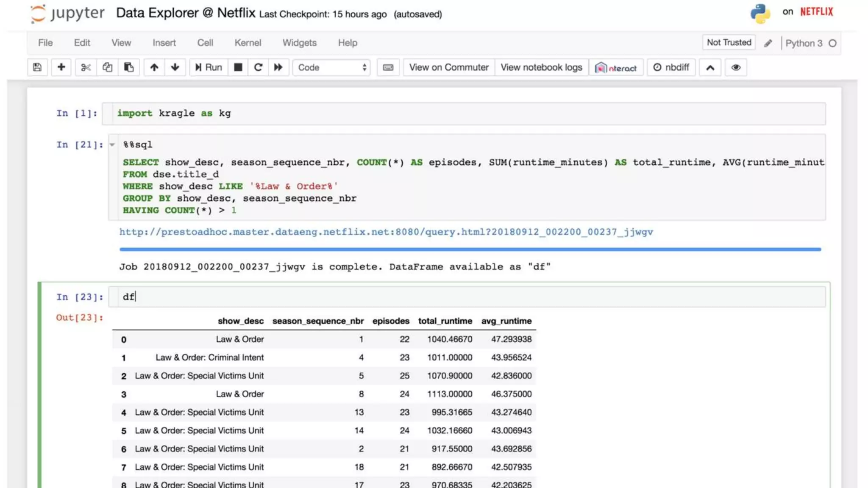Toggle the Not Trusted notebook status

click(x=729, y=42)
